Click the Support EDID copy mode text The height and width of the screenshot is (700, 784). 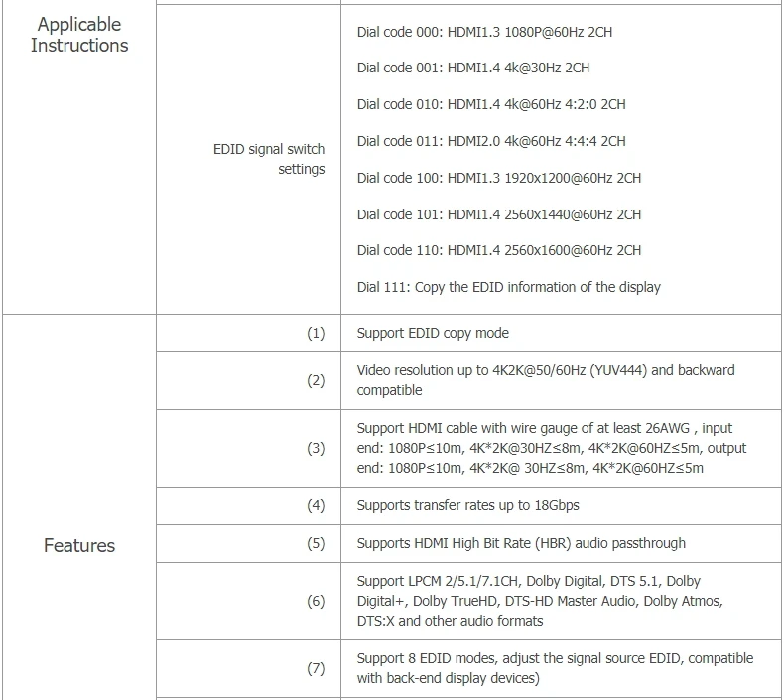433,333
